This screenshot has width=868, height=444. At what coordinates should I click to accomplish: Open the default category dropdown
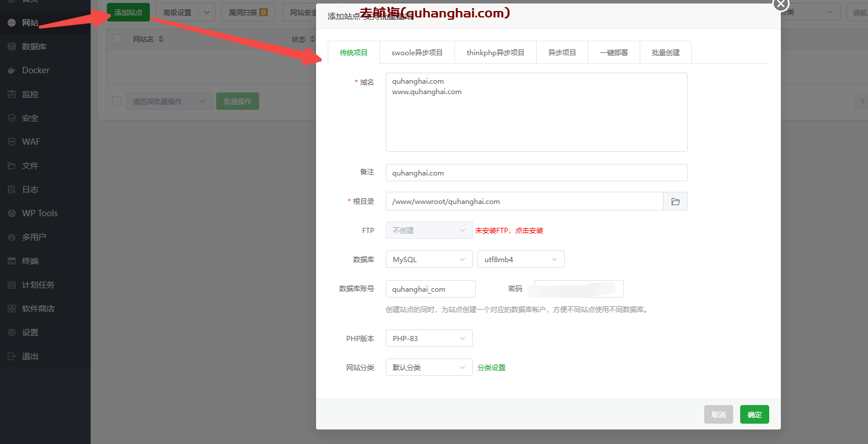tap(429, 367)
